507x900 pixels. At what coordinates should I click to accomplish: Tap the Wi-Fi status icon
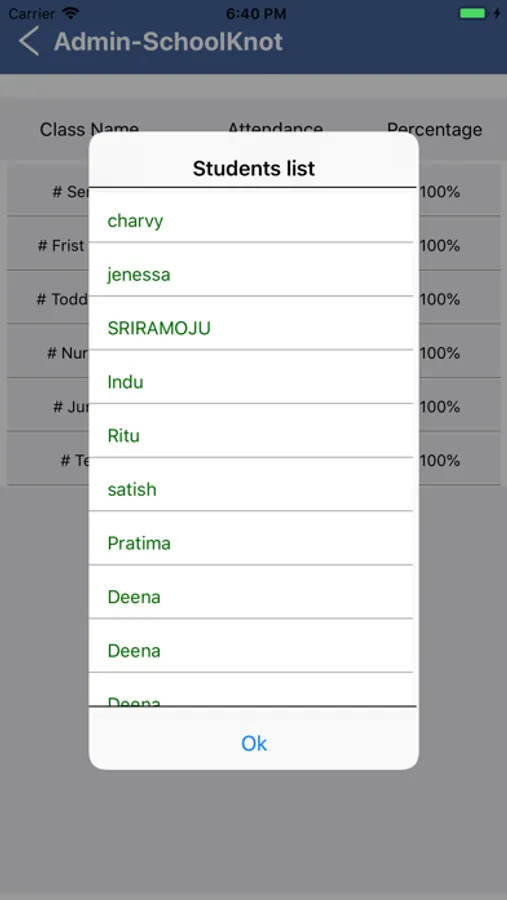pyautogui.click(x=71, y=13)
